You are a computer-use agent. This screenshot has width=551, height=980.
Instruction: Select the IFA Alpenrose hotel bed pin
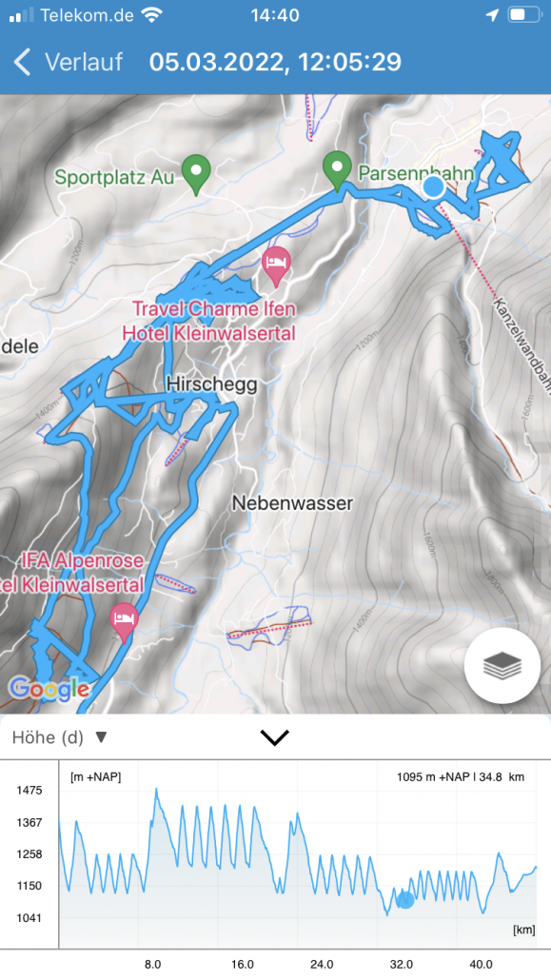point(124,622)
